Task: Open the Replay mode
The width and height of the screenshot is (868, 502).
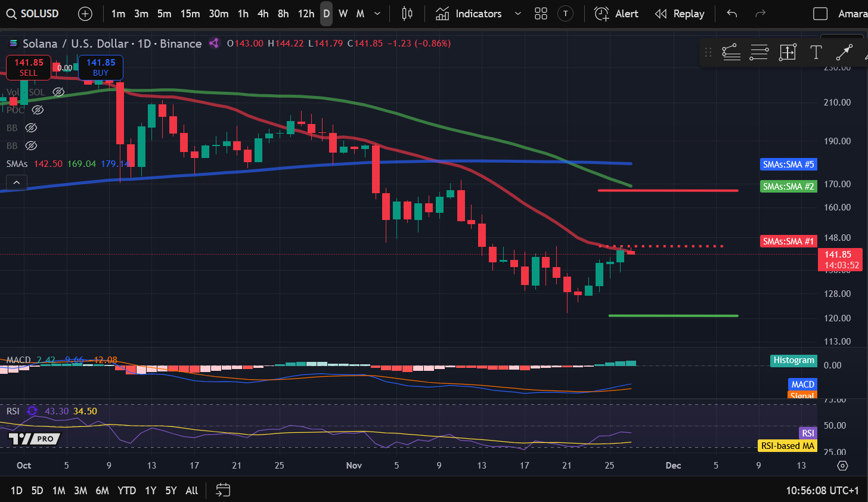Action: [680, 14]
